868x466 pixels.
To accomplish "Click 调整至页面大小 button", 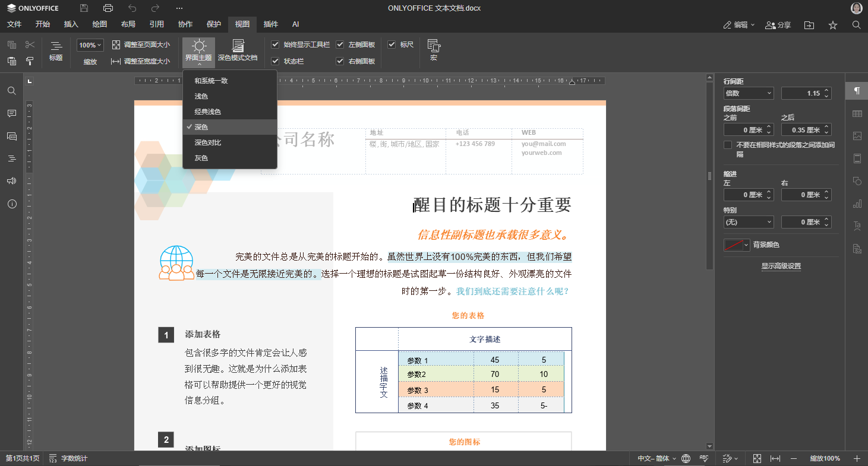I will [140, 45].
